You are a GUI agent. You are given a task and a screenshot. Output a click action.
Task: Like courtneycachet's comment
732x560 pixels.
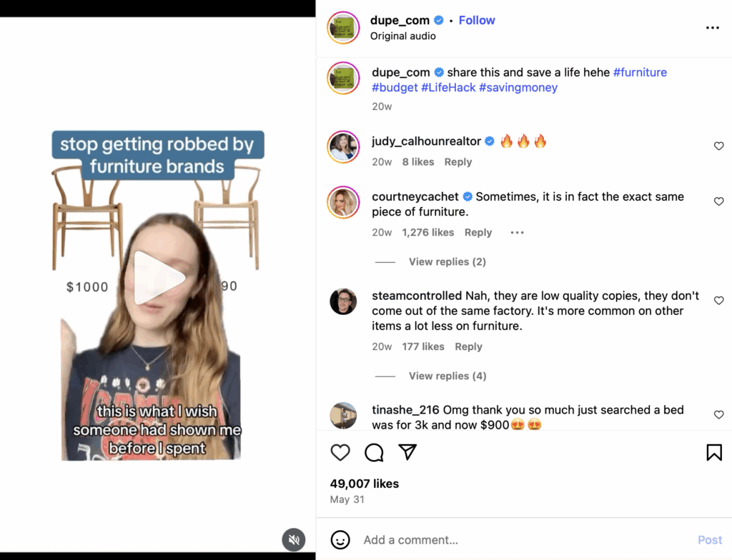719,201
